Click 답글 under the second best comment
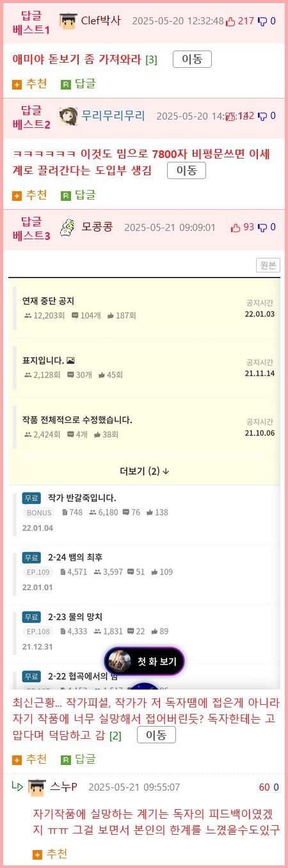 [78, 194]
